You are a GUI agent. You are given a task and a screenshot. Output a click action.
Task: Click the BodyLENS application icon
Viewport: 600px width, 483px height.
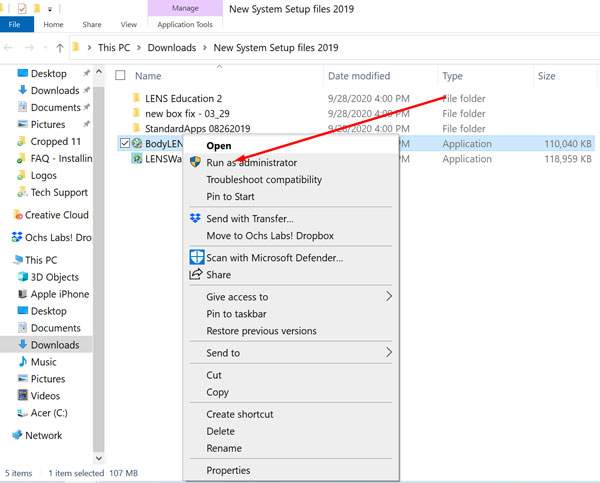coord(137,144)
